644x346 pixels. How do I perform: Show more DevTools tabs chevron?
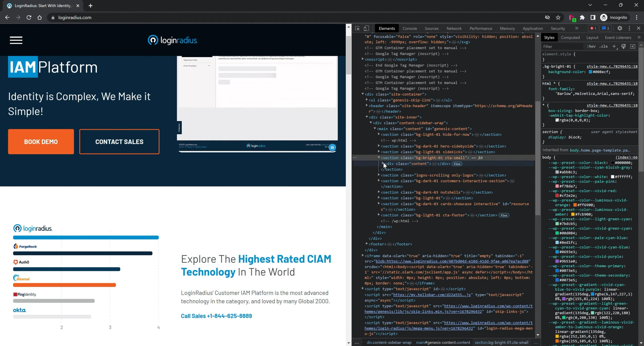tap(577, 28)
